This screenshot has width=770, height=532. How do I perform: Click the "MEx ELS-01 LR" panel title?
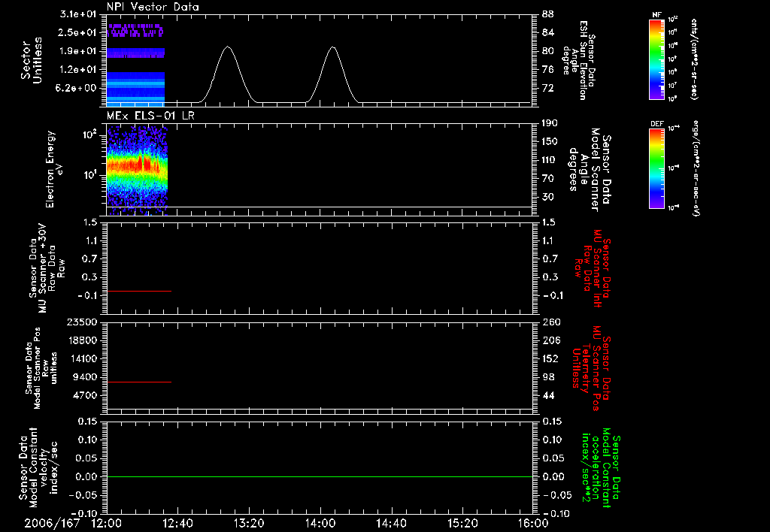tap(150, 116)
